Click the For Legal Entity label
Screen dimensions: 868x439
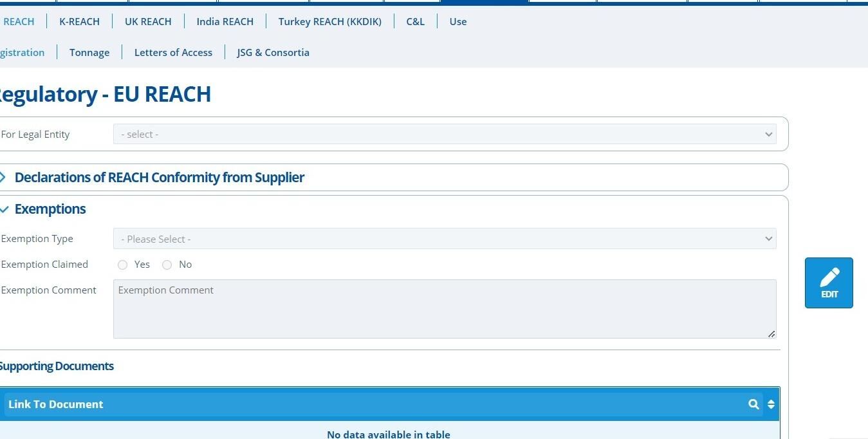[35, 135]
